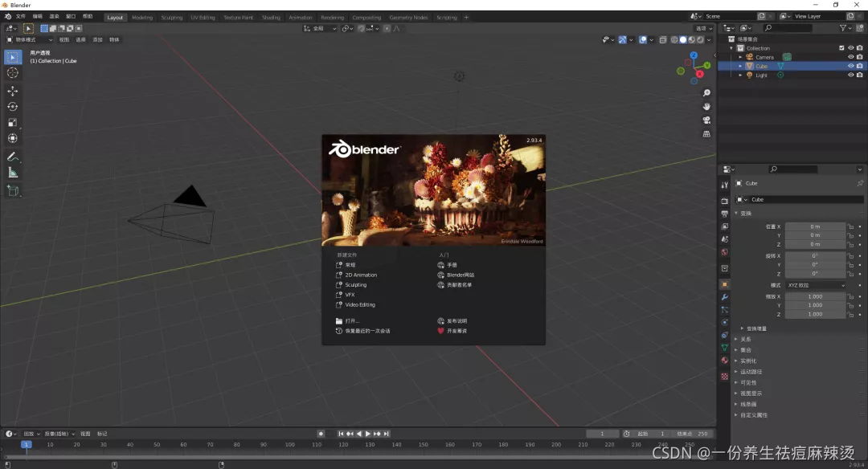This screenshot has height=469, width=868.
Task: Hide the Light in viewport via eye
Action: click(851, 75)
